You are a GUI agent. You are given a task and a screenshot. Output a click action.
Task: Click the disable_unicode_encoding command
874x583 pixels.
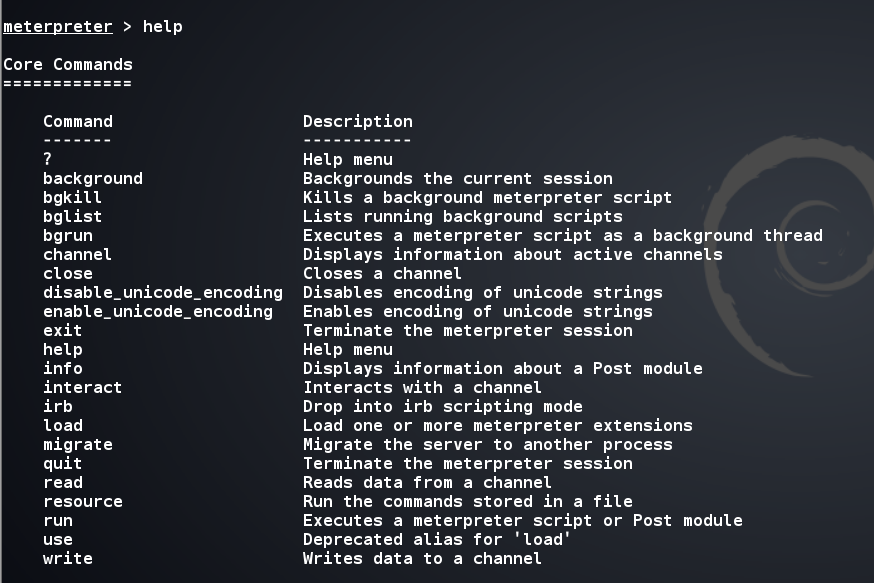coord(163,293)
